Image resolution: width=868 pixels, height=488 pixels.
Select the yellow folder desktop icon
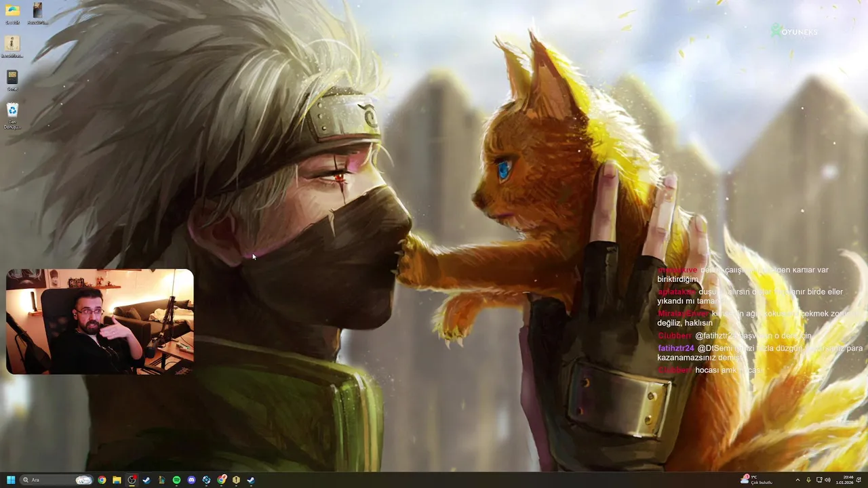(x=12, y=14)
